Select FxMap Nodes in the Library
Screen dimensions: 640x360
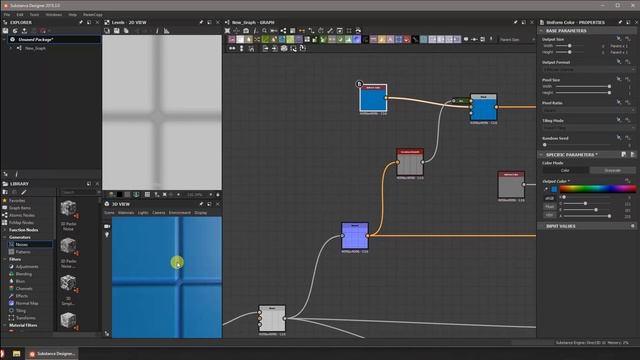point(21,222)
